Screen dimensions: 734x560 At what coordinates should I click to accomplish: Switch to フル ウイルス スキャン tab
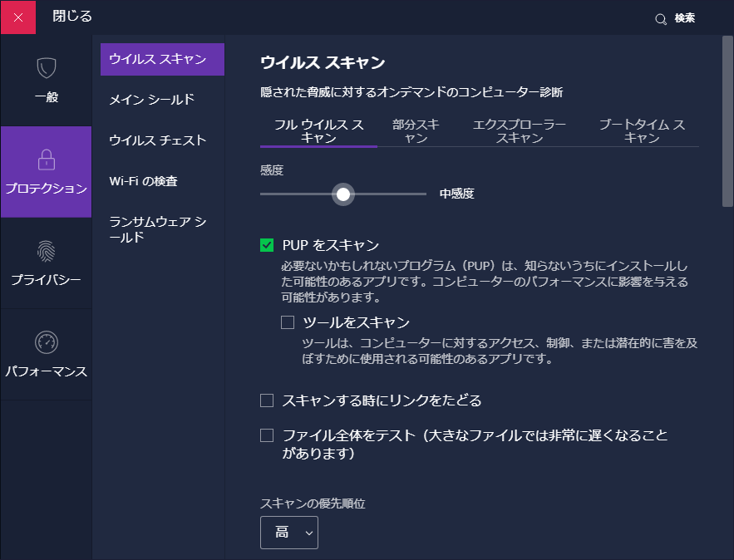pyautogui.click(x=318, y=131)
